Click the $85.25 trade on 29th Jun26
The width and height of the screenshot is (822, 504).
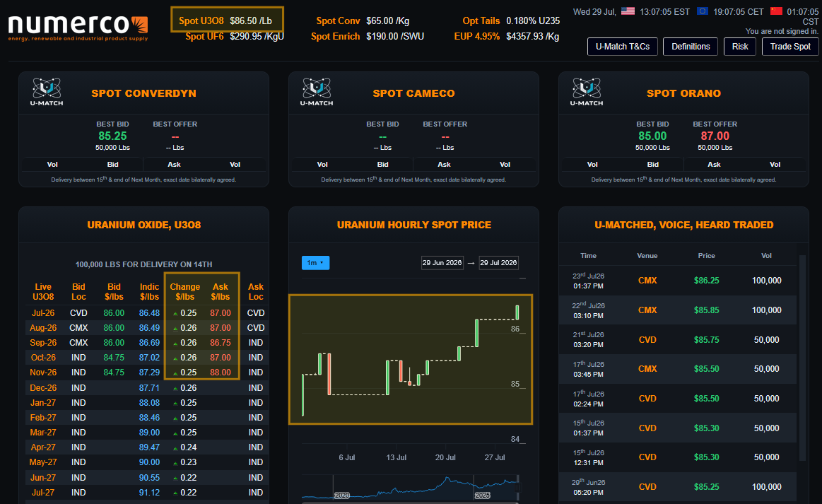678,487
